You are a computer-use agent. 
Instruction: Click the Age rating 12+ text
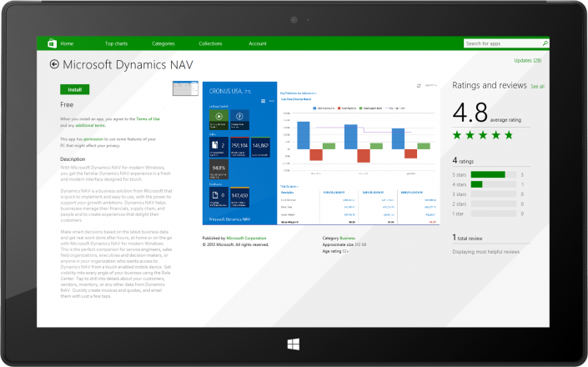[x=335, y=251]
